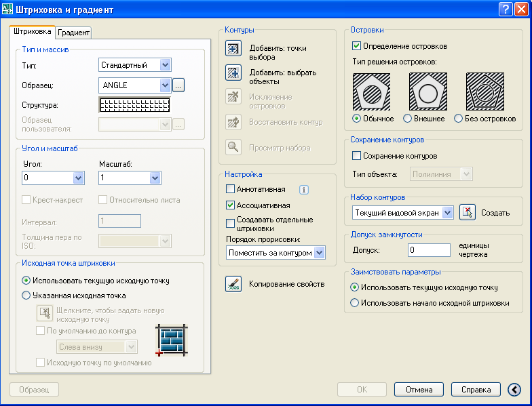Click the ANGLE pattern structure swatch
532x406 pixels.
point(134,104)
